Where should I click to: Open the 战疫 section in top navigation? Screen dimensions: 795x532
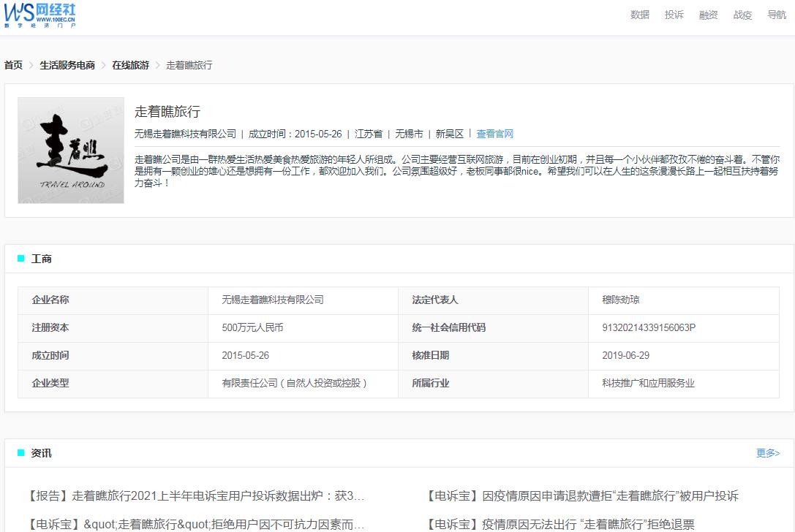742,15
